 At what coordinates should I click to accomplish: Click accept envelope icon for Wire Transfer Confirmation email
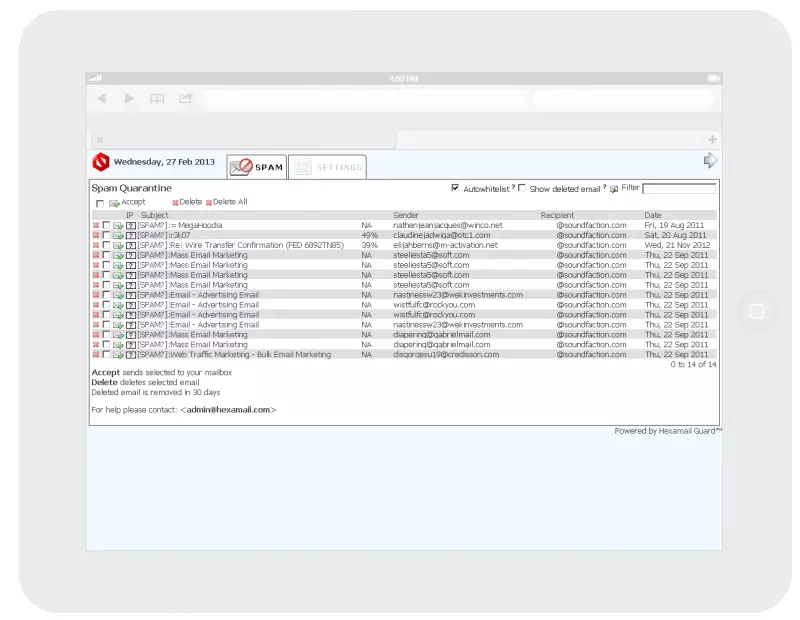click(118, 246)
